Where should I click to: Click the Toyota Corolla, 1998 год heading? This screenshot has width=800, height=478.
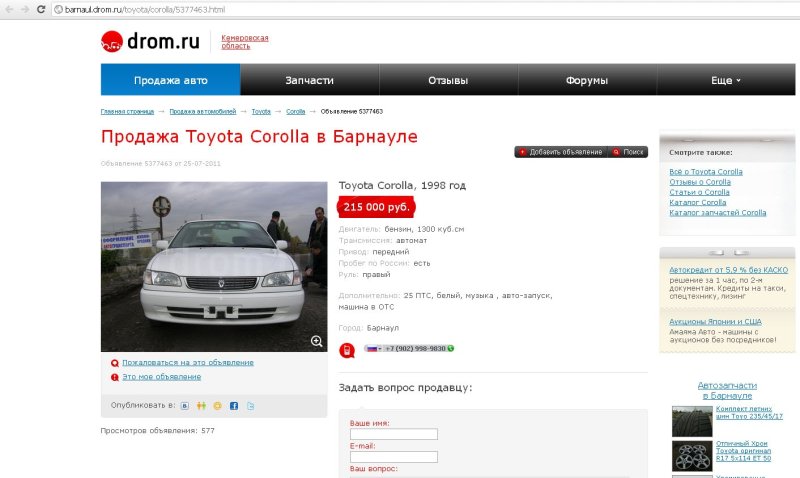(402, 186)
